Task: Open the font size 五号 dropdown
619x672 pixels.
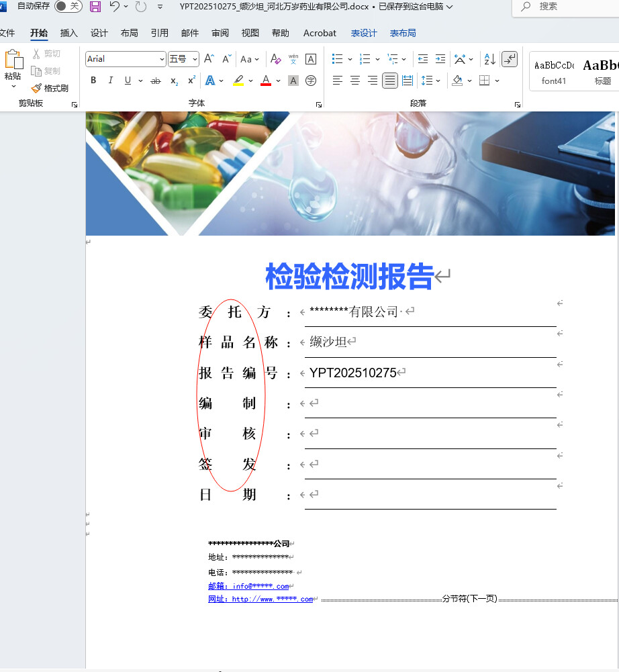Action: click(195, 59)
